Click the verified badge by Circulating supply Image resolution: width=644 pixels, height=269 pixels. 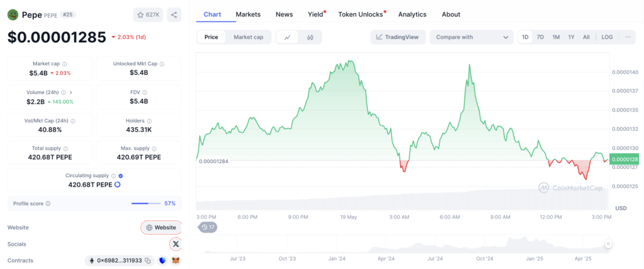120,176
